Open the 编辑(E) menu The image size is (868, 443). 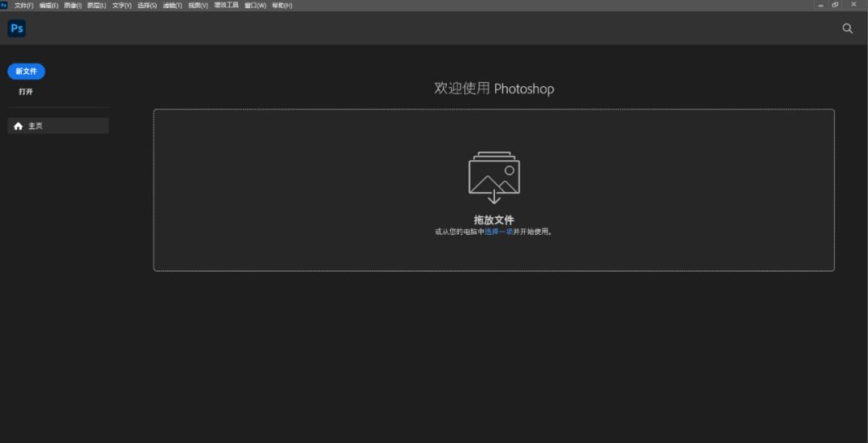click(49, 6)
